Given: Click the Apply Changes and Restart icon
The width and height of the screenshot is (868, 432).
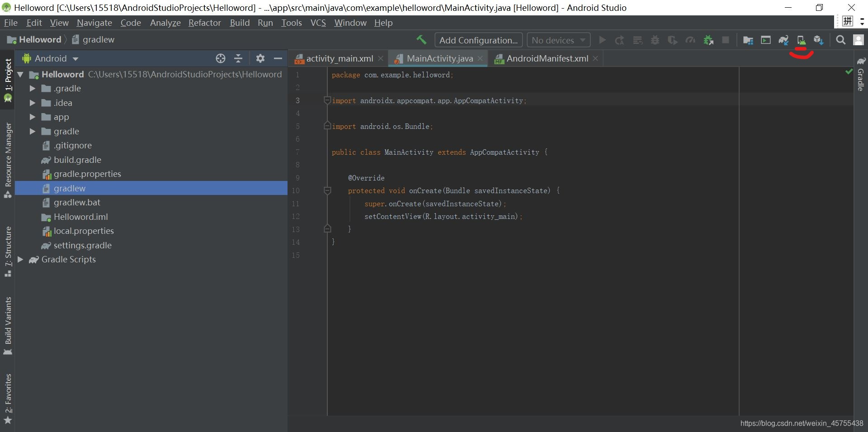Looking at the screenshot, I should pos(620,40).
